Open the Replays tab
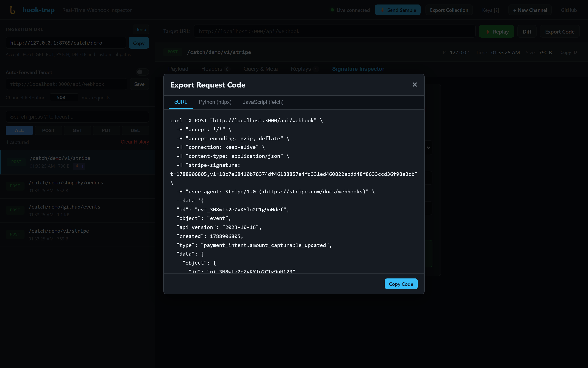The width and height of the screenshot is (588, 368). [304, 69]
